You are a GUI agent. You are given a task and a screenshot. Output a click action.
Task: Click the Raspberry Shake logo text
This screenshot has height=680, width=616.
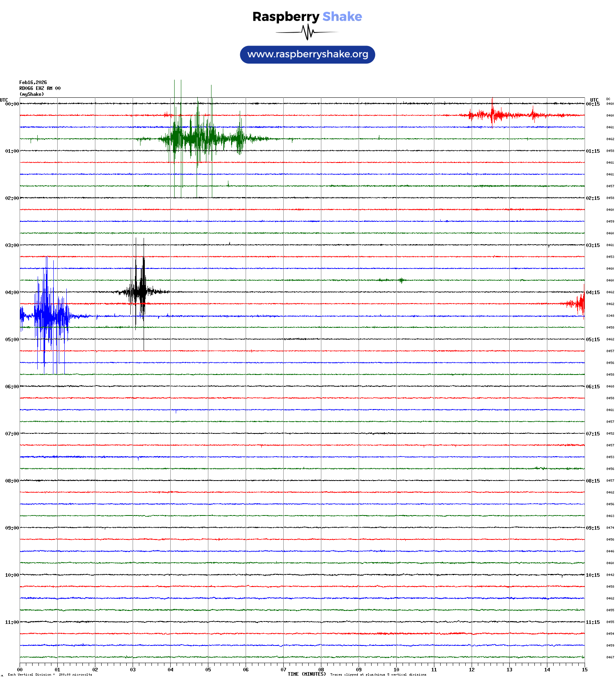(307, 16)
